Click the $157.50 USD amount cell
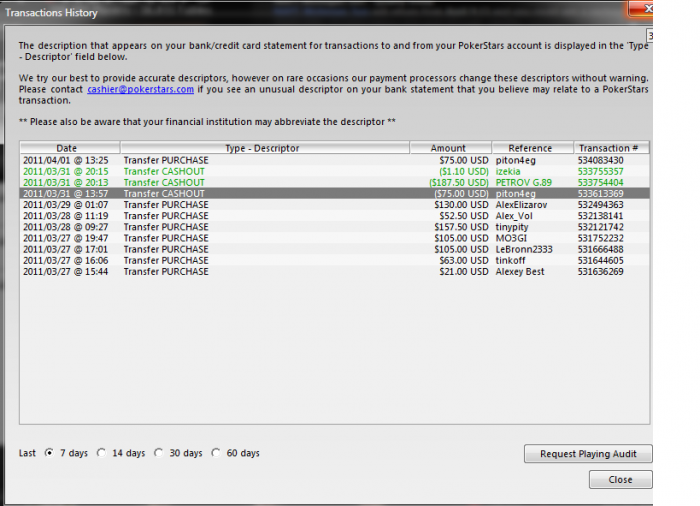Viewport: 700px width, 506px height. (461, 227)
